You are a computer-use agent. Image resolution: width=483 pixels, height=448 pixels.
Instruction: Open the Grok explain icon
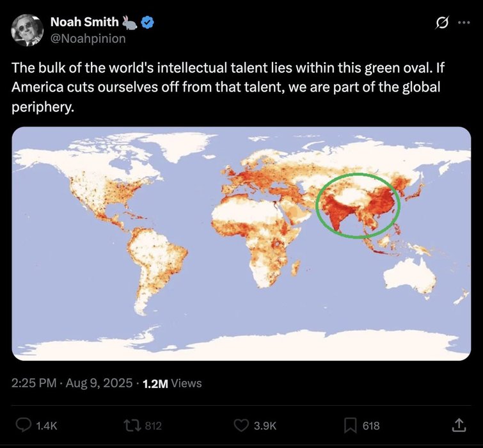coord(439,23)
